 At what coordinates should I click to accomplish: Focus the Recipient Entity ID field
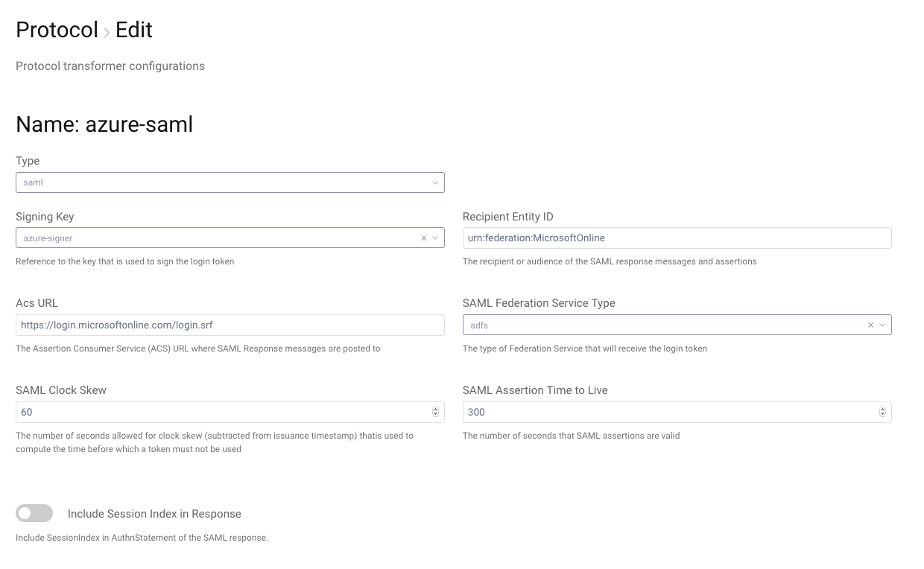[x=677, y=238]
